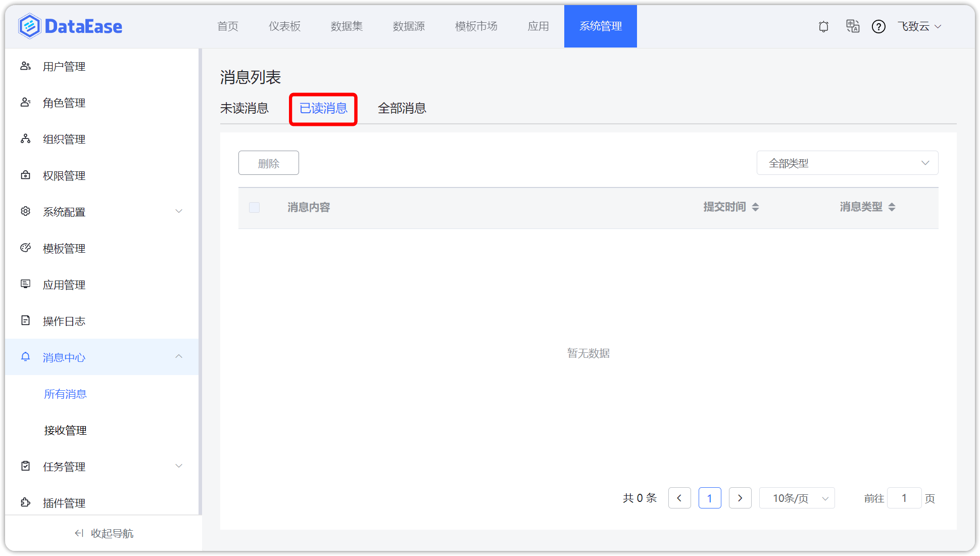Open the 全部类型 filter dropdown
Image resolution: width=980 pixels, height=556 pixels.
tap(847, 163)
